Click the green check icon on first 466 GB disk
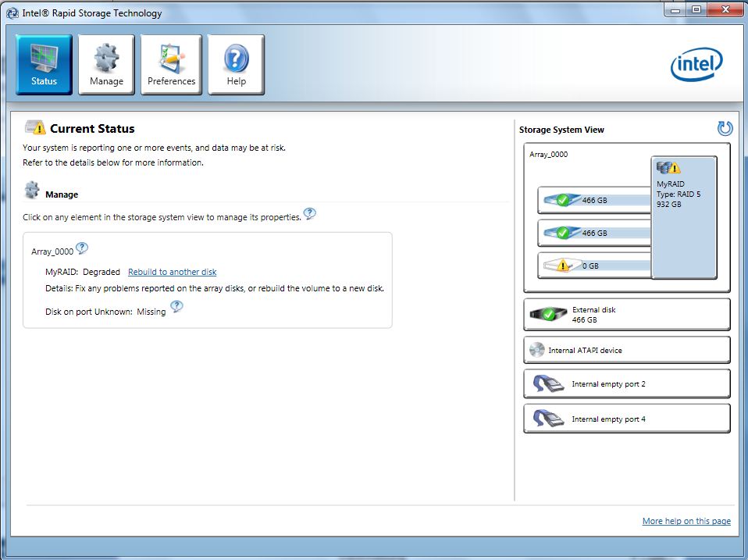Image resolution: width=748 pixels, height=560 pixels. coord(562,200)
